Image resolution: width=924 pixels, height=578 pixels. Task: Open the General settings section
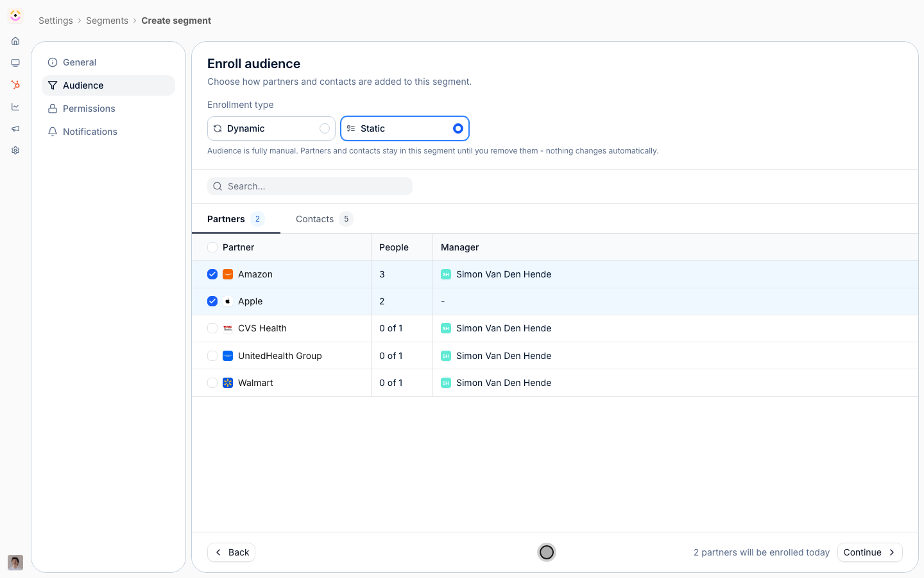[108, 62]
